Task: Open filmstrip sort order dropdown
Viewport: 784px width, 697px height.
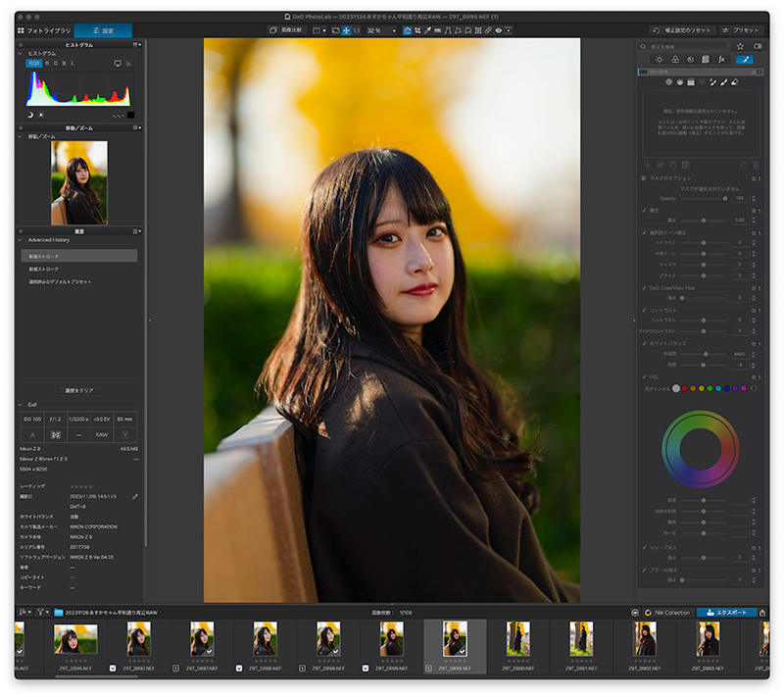Action: click(25, 612)
